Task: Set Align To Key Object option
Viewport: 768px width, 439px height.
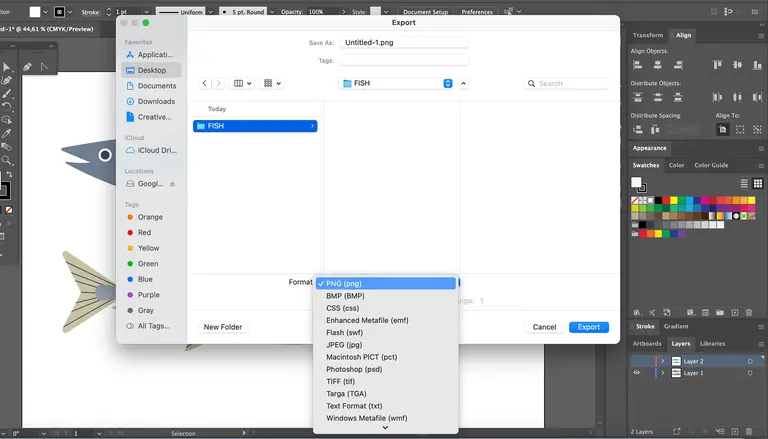Action: click(758, 129)
